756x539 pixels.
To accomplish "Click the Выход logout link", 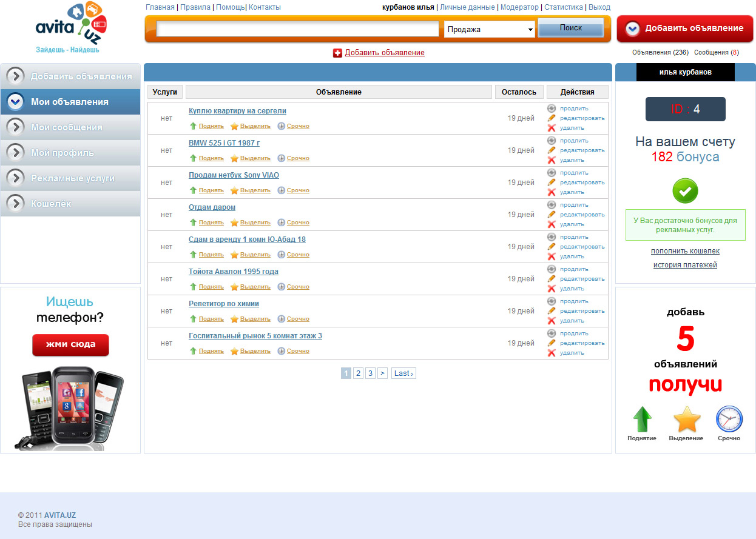I will (599, 7).
